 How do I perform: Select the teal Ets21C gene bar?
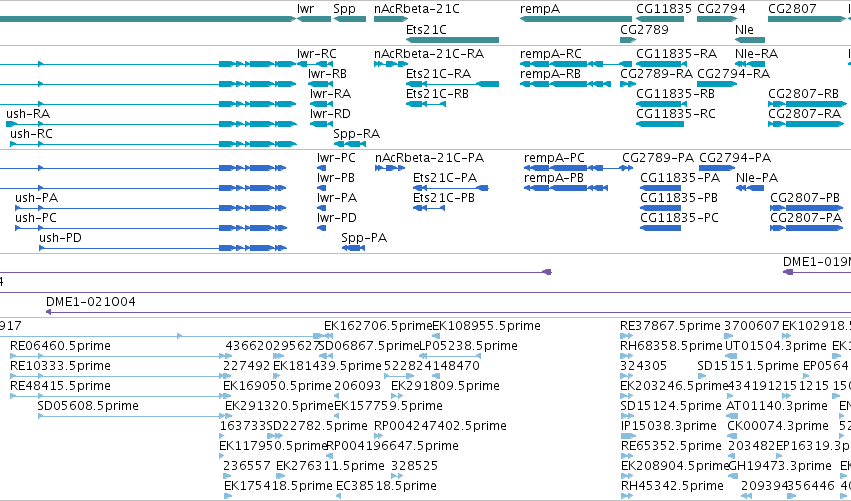click(452, 40)
